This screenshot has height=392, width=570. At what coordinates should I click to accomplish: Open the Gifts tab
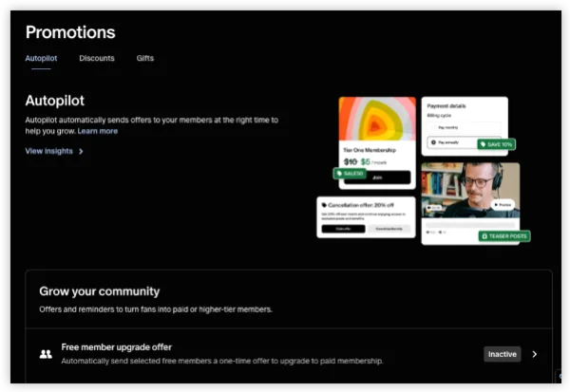pos(145,58)
